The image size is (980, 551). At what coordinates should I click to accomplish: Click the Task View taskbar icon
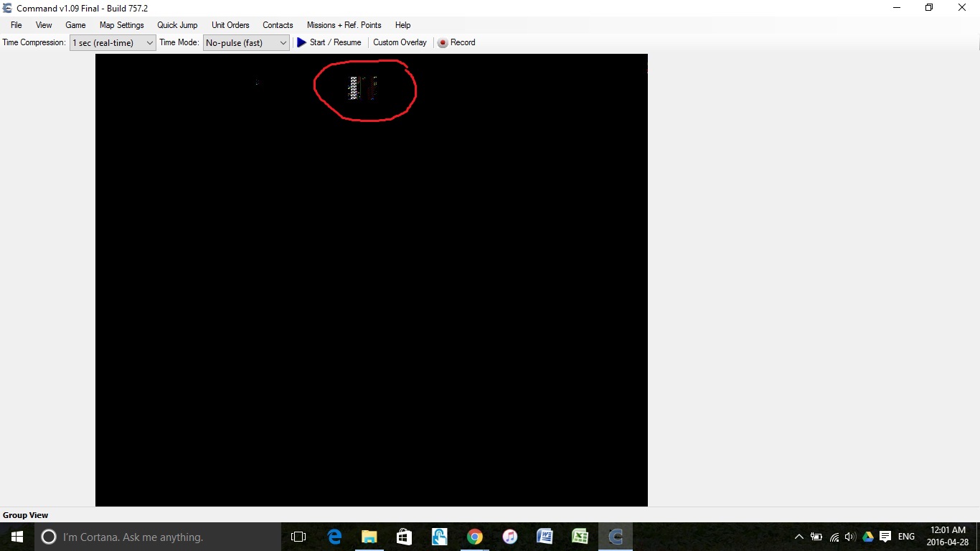[x=298, y=537]
